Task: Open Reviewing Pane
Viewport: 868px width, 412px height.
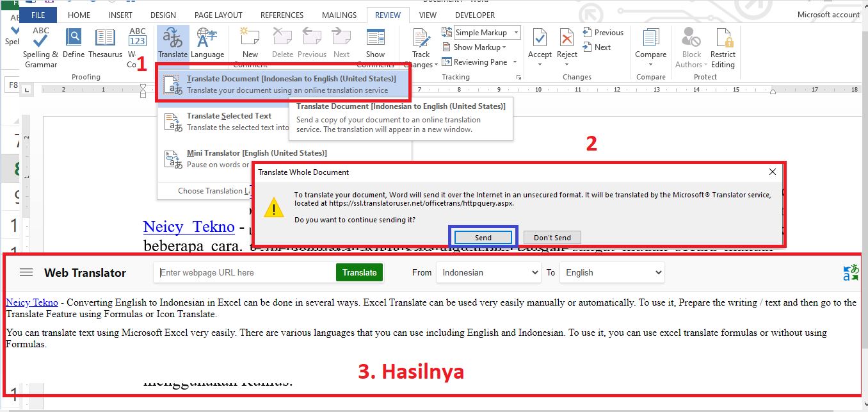Action: [474, 62]
